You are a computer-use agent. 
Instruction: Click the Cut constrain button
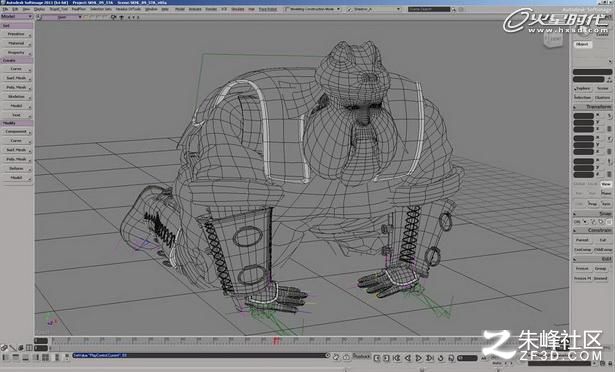coord(603,240)
